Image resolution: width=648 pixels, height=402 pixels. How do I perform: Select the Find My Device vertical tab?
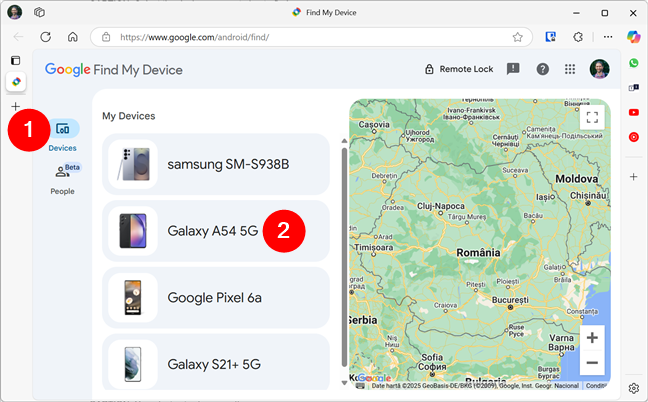pos(16,81)
